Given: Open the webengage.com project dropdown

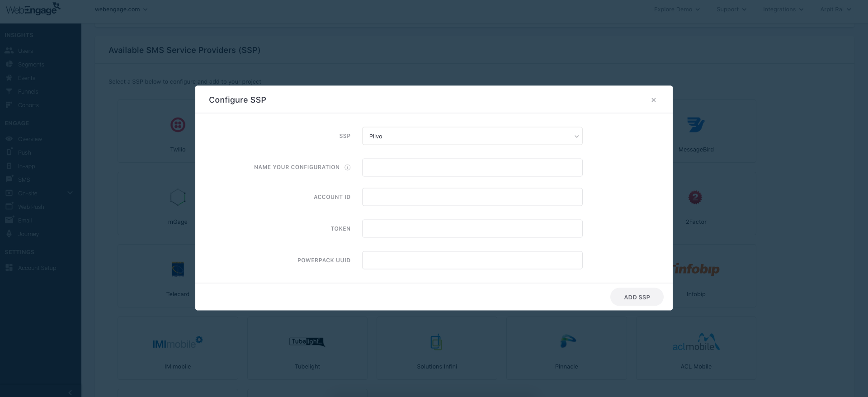Looking at the screenshot, I should [x=121, y=9].
